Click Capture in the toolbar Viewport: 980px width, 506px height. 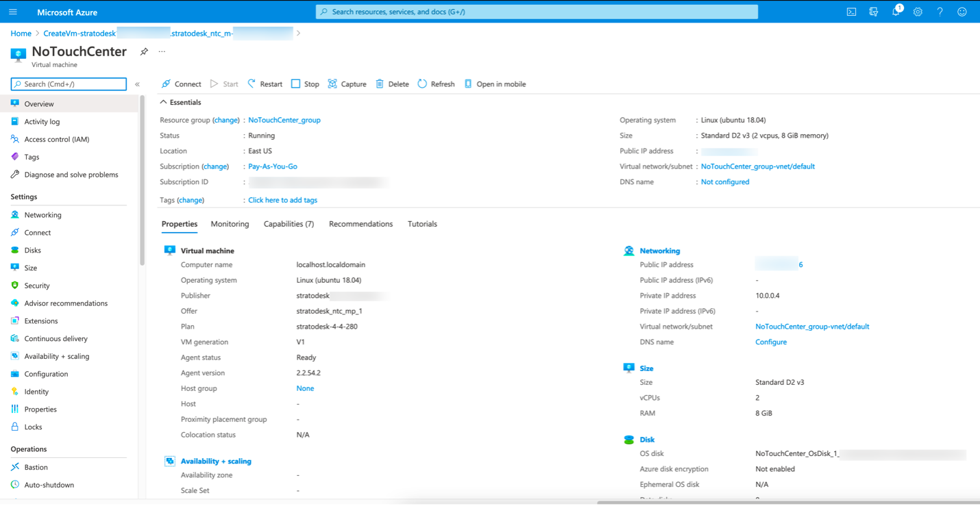point(347,84)
